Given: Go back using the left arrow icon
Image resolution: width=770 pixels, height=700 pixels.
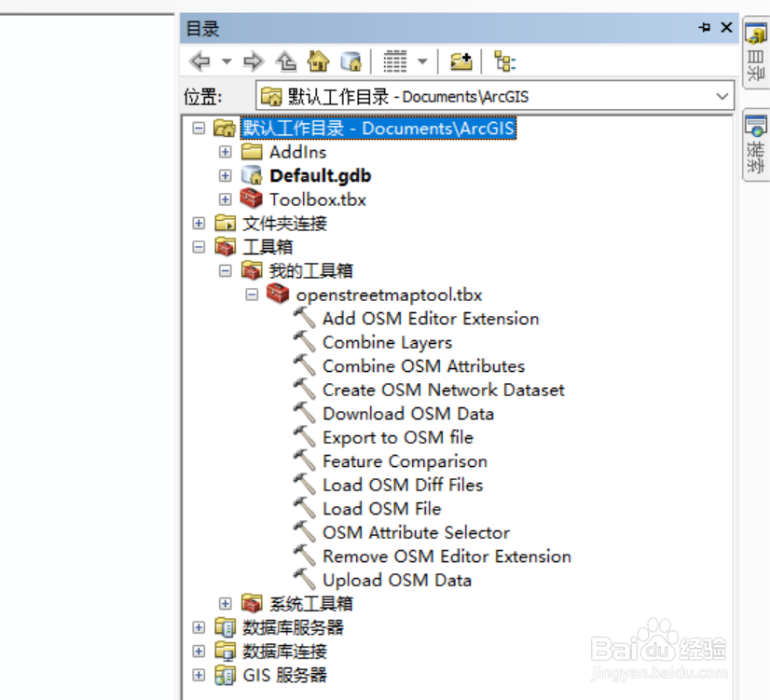Looking at the screenshot, I should [199, 62].
